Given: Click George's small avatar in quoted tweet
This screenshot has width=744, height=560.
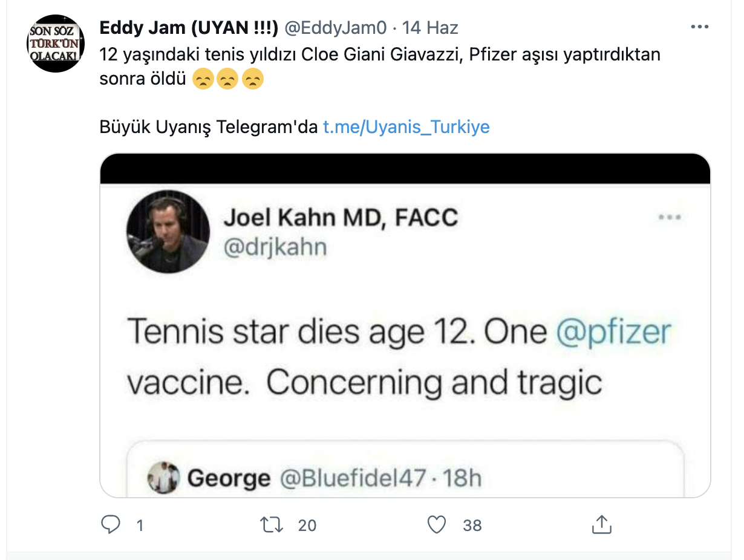Looking at the screenshot, I should point(163,478).
